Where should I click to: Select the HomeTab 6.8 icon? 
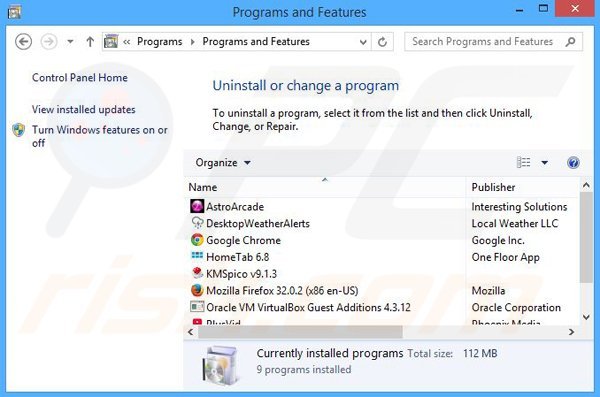(197, 255)
